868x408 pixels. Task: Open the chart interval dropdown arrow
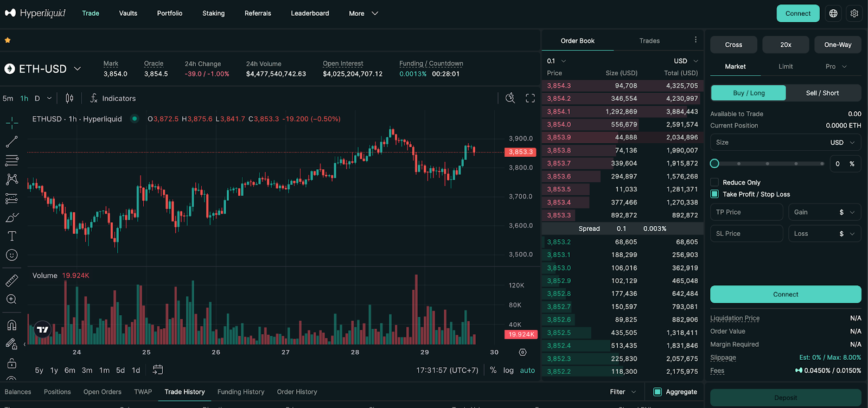(49, 98)
